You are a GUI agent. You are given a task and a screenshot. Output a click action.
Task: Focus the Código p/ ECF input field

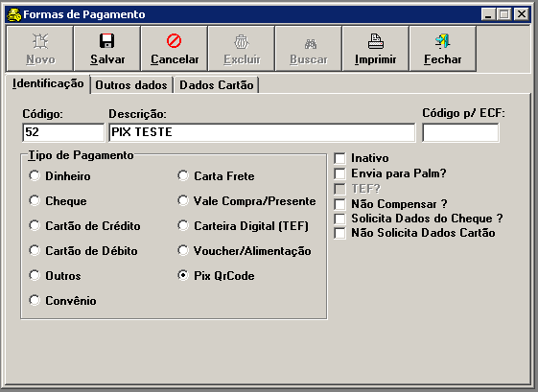click(460, 132)
